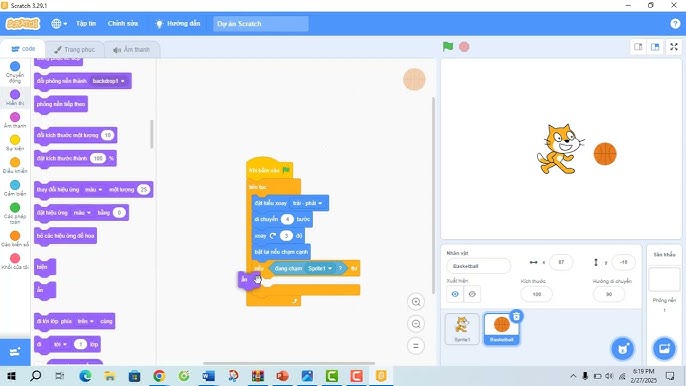
Task: Delete the Basketball sprite with trash icon
Action: pos(517,316)
